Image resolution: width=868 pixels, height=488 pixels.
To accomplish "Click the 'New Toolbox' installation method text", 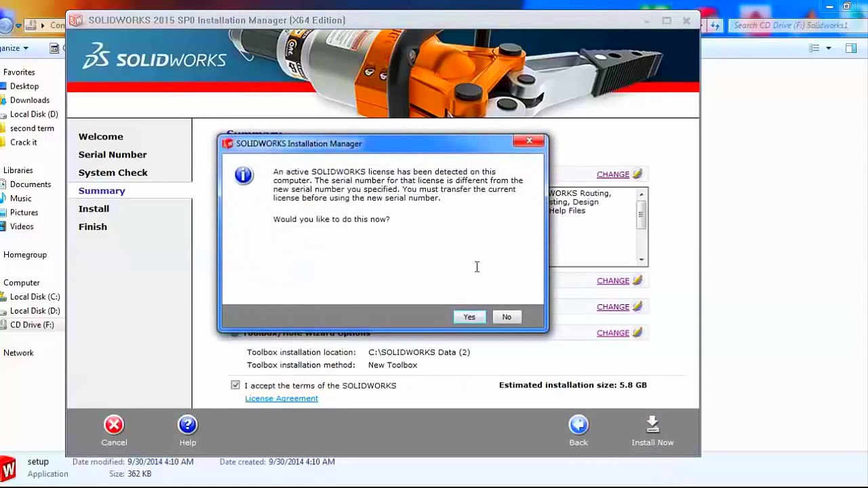I will 393,365.
